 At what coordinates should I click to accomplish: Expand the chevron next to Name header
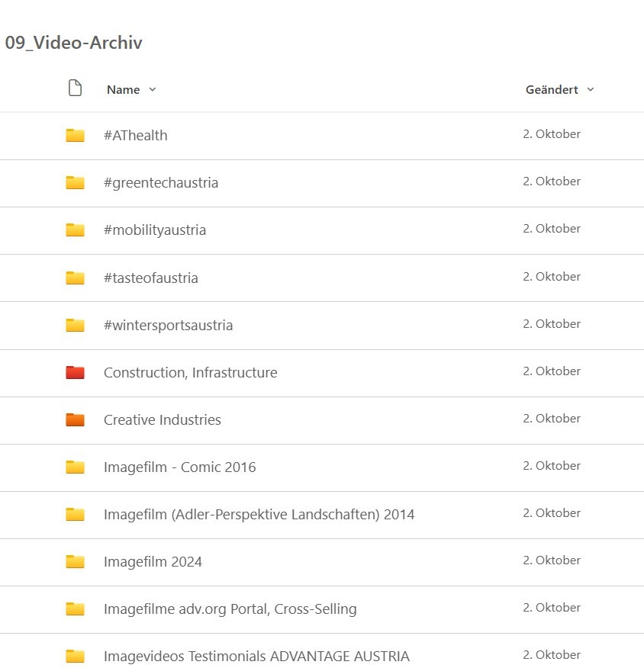153,90
